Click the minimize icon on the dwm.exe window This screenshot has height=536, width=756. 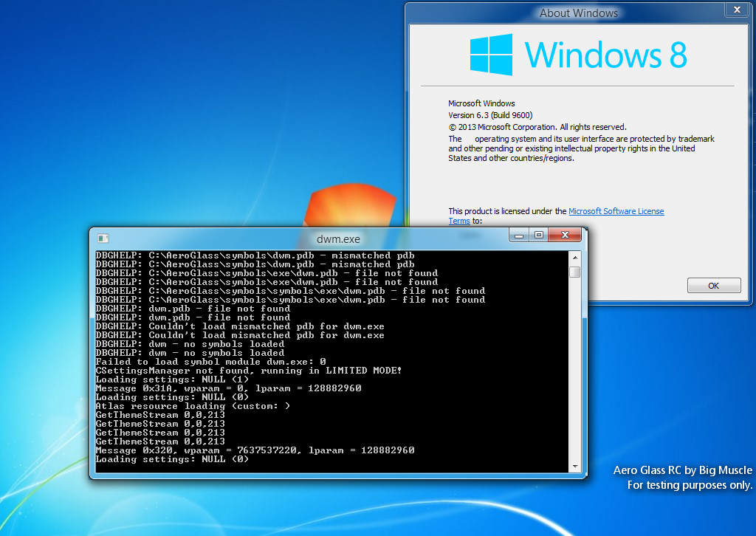pyautogui.click(x=518, y=234)
